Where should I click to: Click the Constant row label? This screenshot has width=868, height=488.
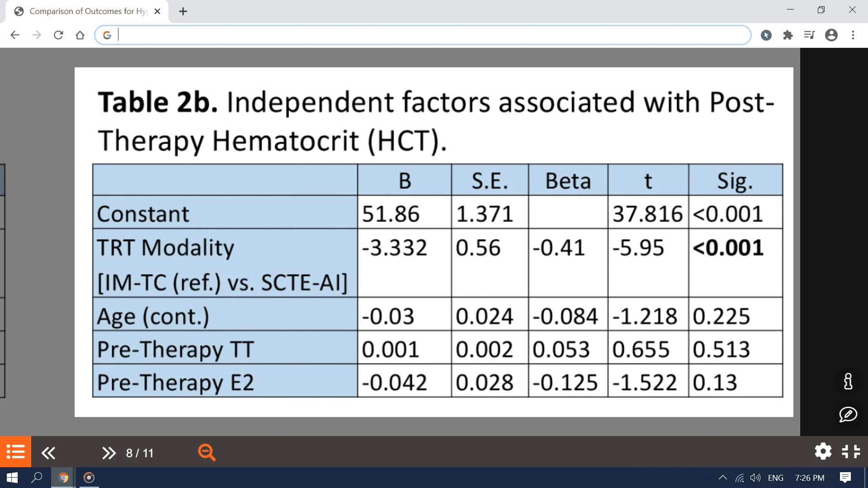tap(143, 214)
